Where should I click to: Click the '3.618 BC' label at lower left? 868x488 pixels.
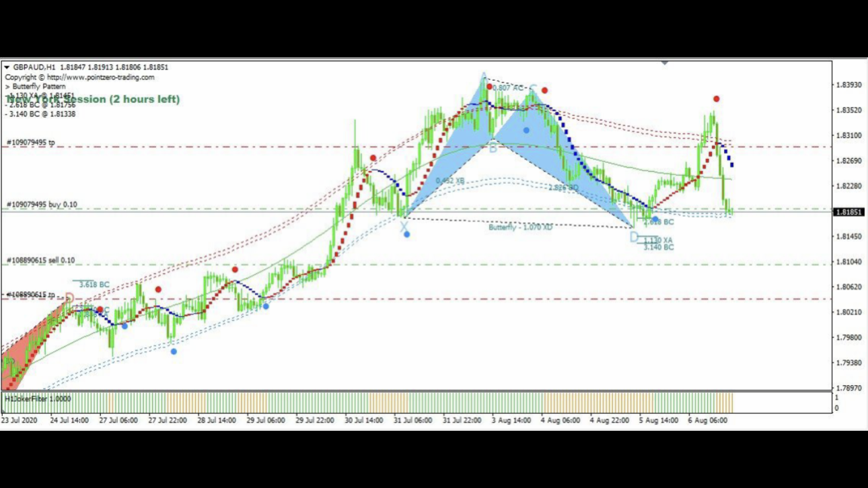(94, 285)
